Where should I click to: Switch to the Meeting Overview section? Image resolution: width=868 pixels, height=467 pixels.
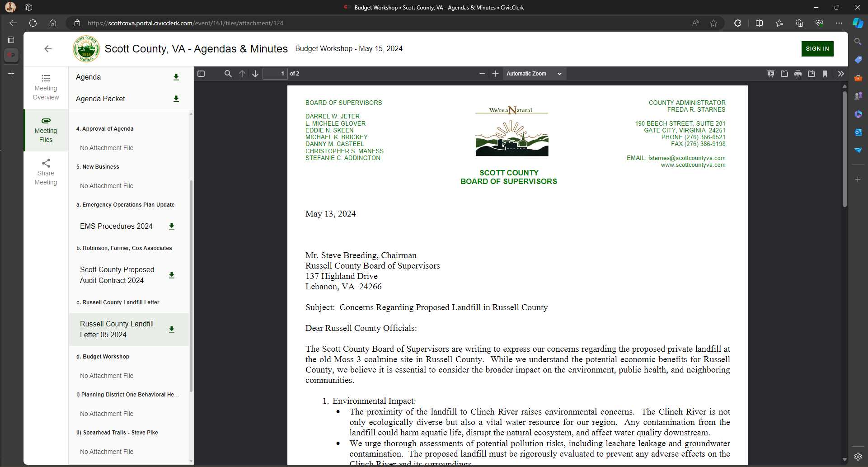point(46,88)
